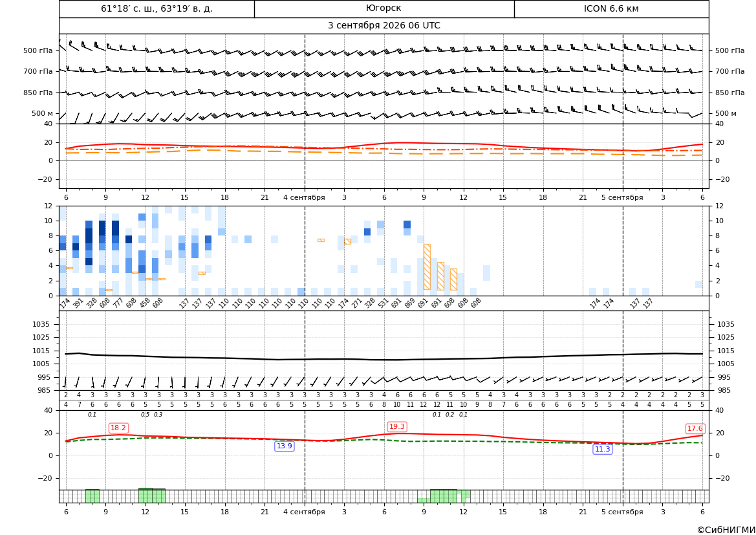The width and height of the screenshot is (756, 535).
Task: Click the blue 11.3 minimum temperature label
Action: coord(602,449)
